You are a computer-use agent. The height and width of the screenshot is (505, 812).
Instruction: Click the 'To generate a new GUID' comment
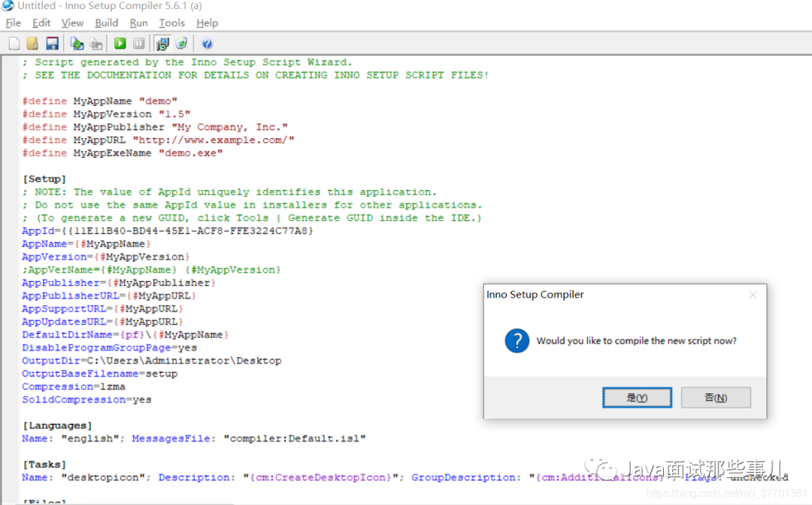[x=252, y=218]
